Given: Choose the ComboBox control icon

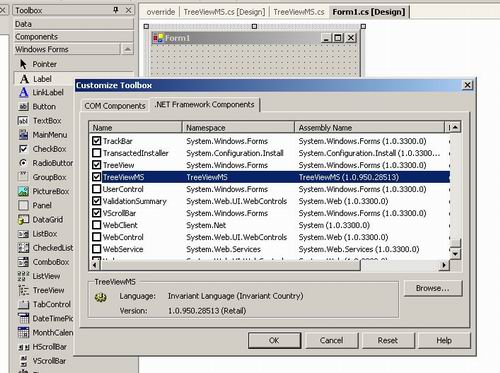Looking at the screenshot, I should point(23,262).
